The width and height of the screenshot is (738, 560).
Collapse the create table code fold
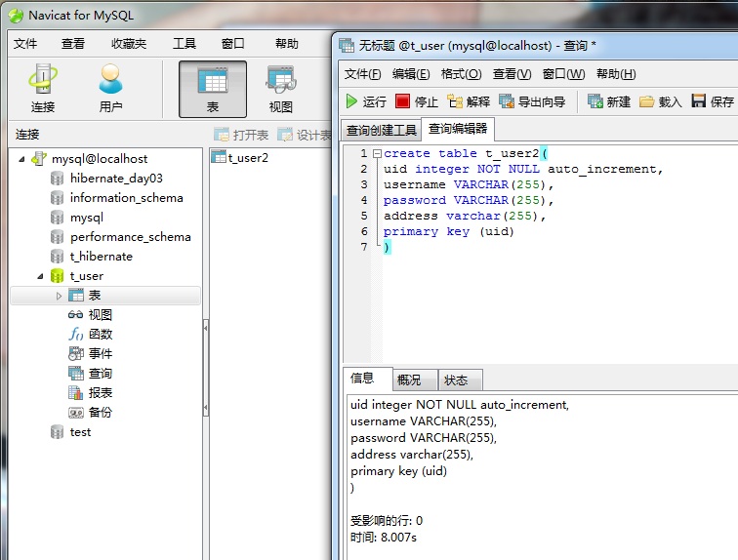(x=377, y=153)
